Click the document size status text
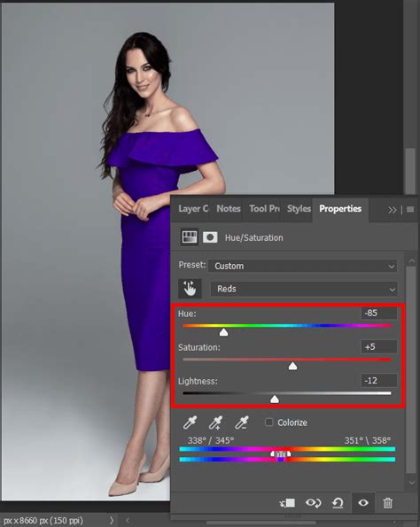The height and width of the screenshot is (527, 420). pos(43,521)
